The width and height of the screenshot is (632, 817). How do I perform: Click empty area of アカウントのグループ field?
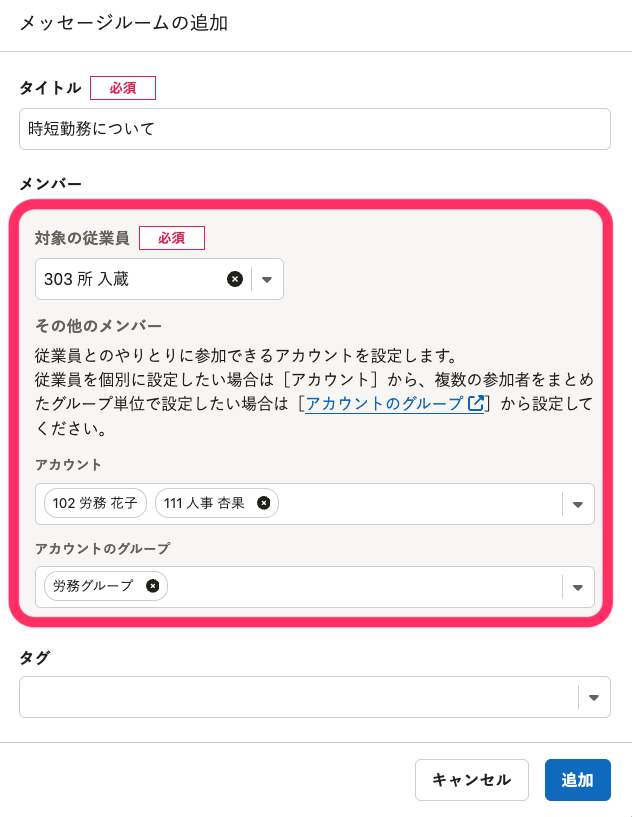(x=360, y=587)
